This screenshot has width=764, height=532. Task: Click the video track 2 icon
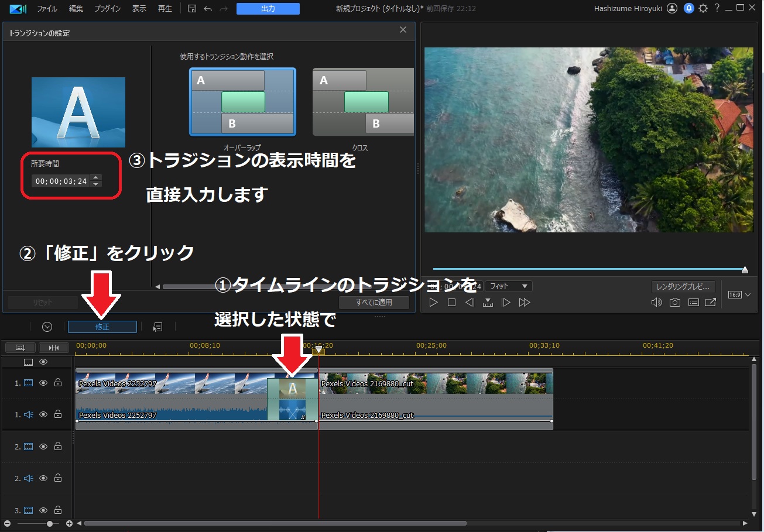pos(28,447)
